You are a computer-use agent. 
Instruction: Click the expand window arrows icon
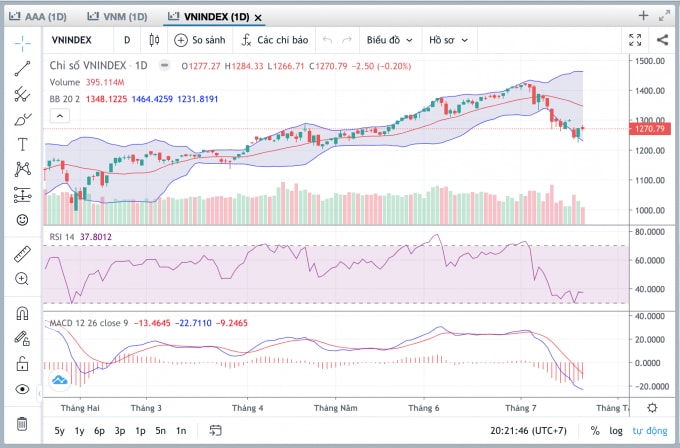(664, 16)
